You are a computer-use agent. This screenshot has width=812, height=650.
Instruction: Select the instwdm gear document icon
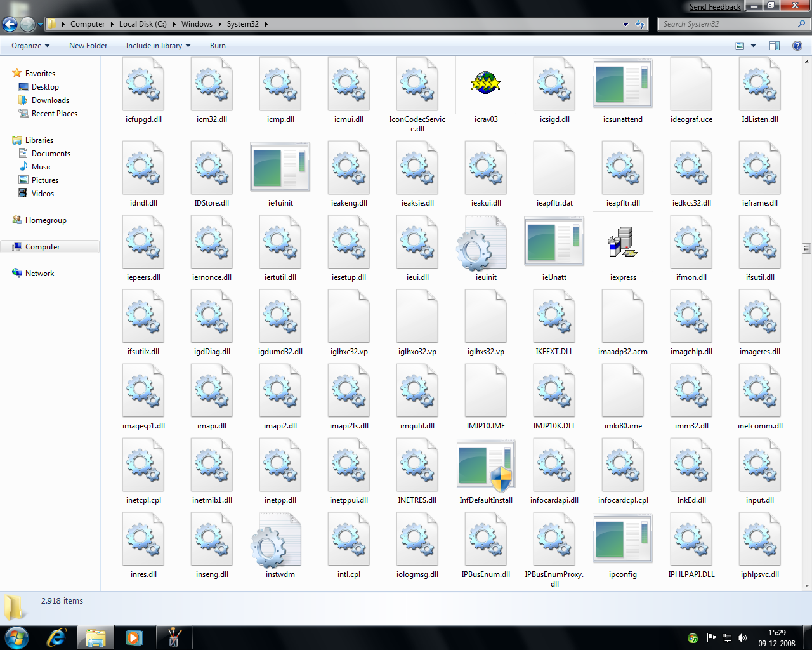pyautogui.click(x=280, y=538)
